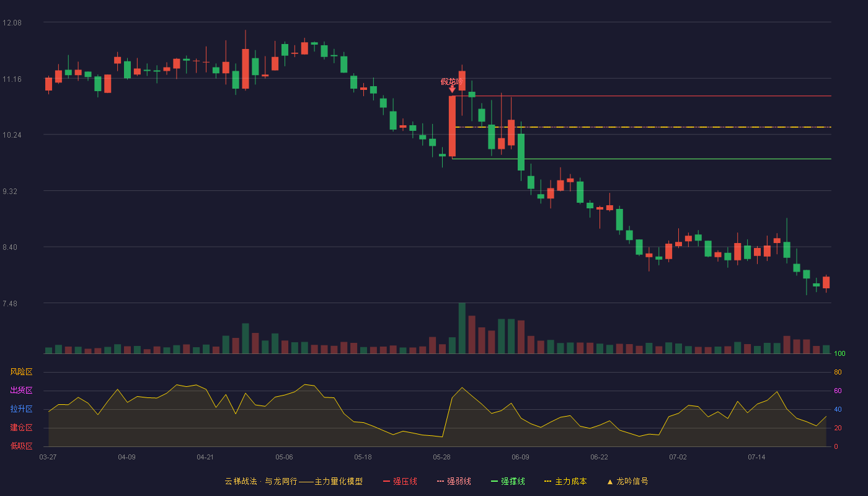Toggle the 强弱线 legend entry
The height and width of the screenshot is (496, 868).
[454, 481]
